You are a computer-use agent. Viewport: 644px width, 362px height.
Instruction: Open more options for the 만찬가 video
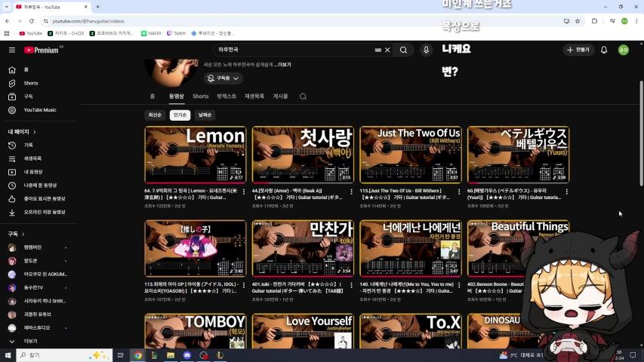point(352,285)
